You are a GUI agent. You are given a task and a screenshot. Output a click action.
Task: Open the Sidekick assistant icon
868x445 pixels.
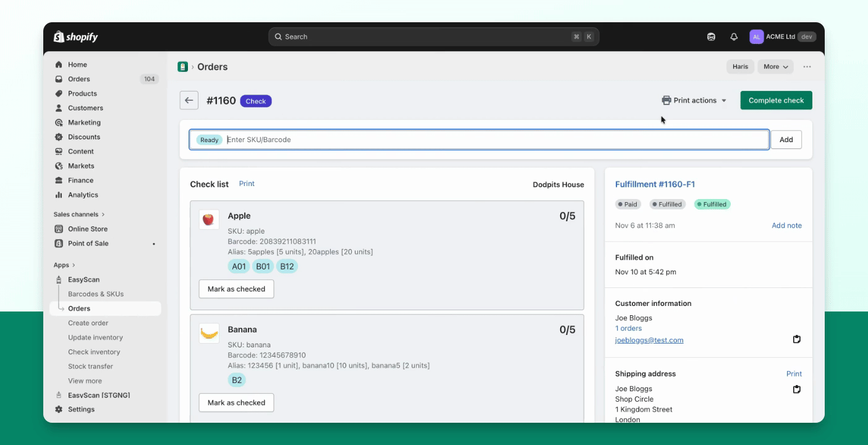click(x=711, y=36)
